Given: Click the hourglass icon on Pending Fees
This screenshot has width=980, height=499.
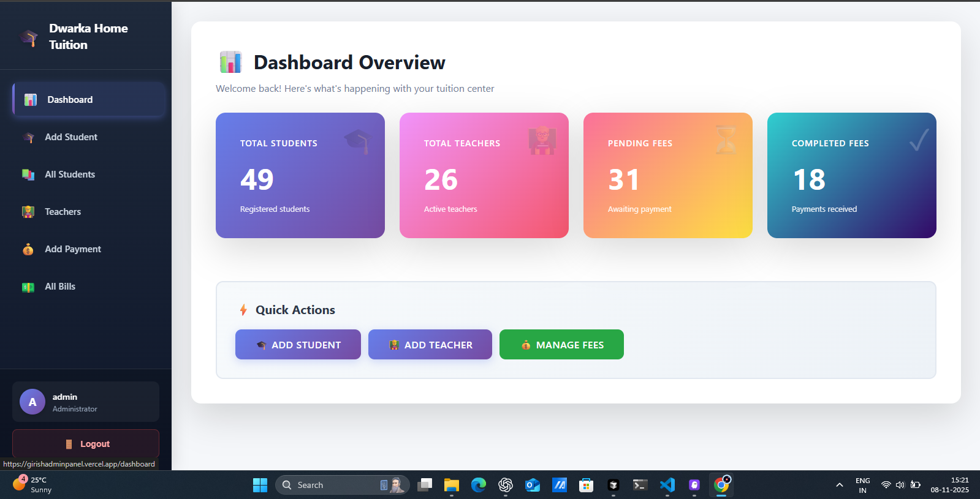Looking at the screenshot, I should point(726,140).
